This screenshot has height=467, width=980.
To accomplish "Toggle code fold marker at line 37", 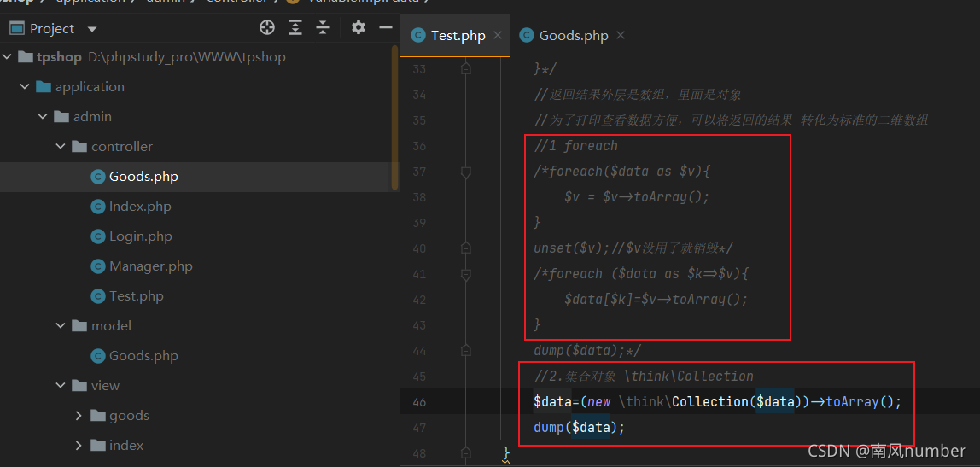I will 465,172.
